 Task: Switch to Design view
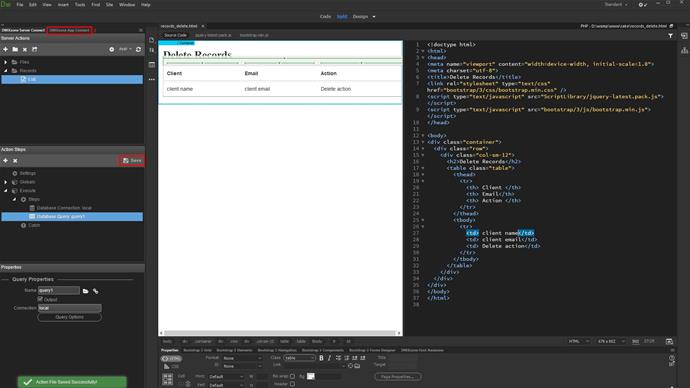(360, 16)
